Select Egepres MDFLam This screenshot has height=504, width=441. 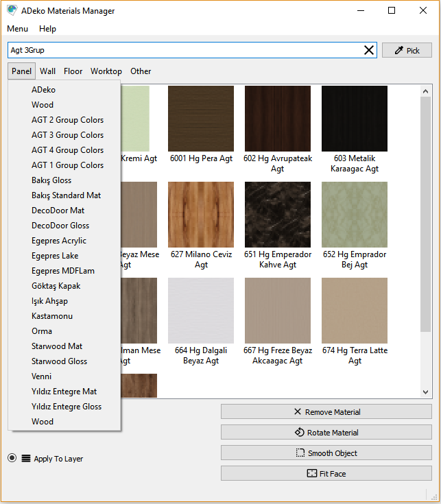click(64, 271)
